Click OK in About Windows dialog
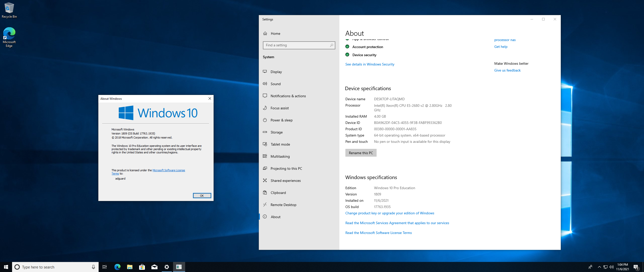Viewport: 644px width, 272px height. point(202,196)
